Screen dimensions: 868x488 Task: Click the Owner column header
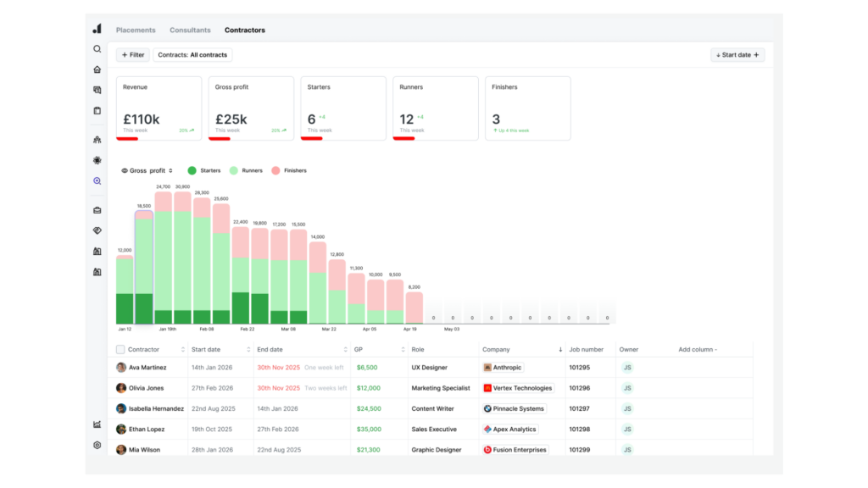[629, 350]
